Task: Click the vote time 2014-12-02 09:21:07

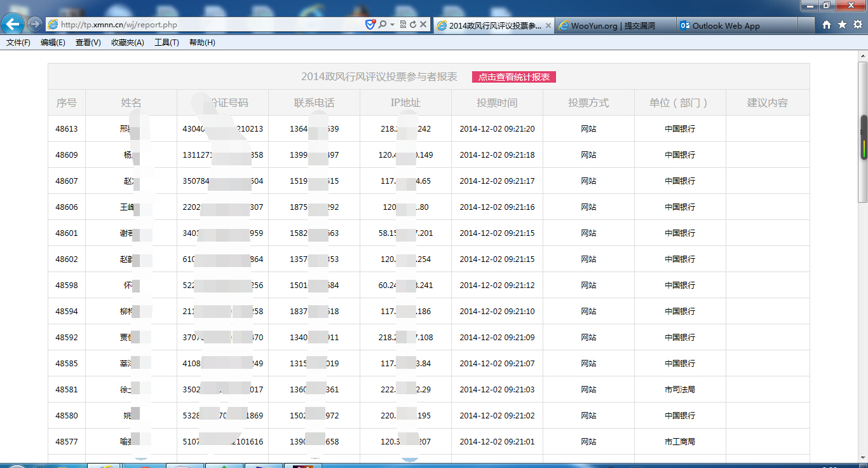Action: click(497, 363)
